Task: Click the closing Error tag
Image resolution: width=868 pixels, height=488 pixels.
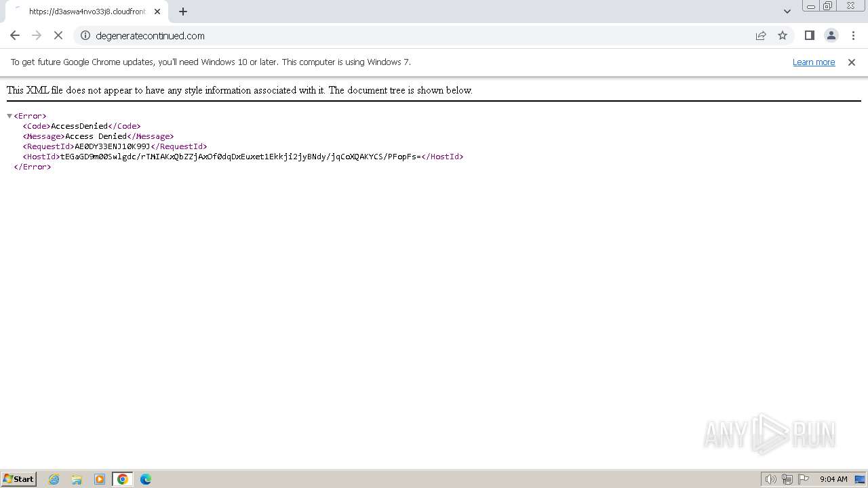Action: (x=33, y=167)
